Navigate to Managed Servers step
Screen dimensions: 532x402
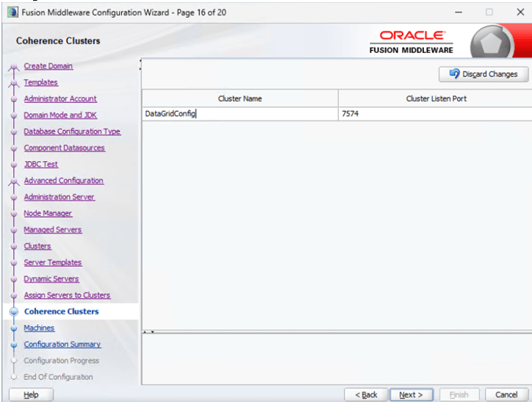point(53,230)
